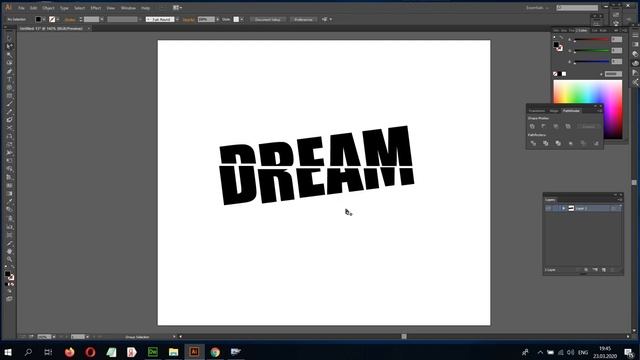
Task: Select the Shape Builder tool
Action: click(9, 169)
